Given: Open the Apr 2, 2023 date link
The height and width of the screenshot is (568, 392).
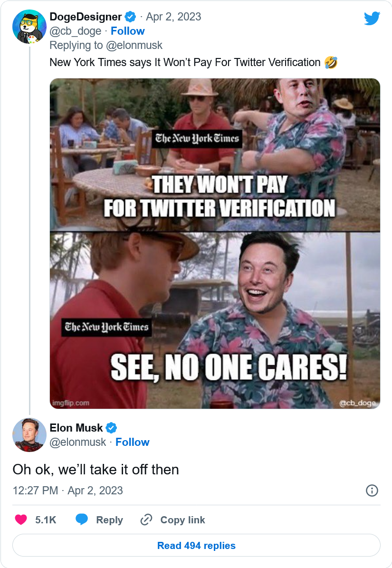Looking at the screenshot, I should pyautogui.click(x=173, y=17).
